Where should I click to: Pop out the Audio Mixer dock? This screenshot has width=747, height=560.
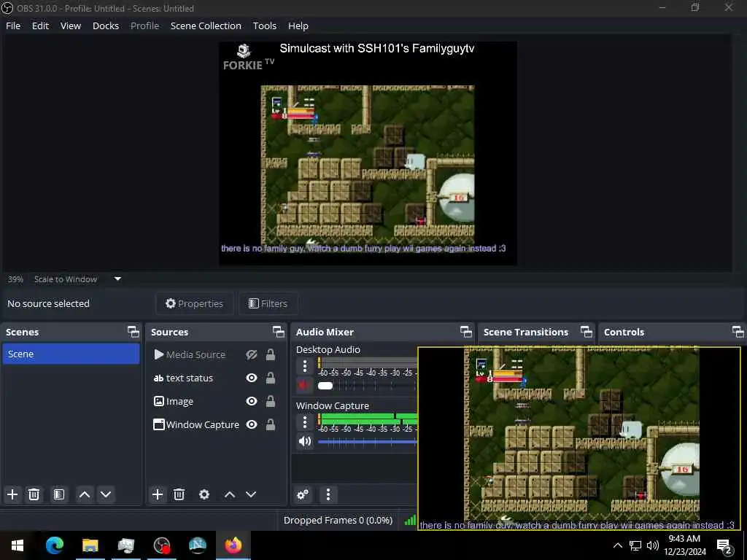466,332
